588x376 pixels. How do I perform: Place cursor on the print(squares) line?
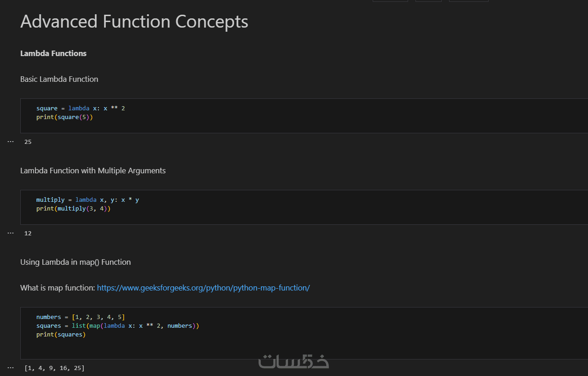pos(61,335)
